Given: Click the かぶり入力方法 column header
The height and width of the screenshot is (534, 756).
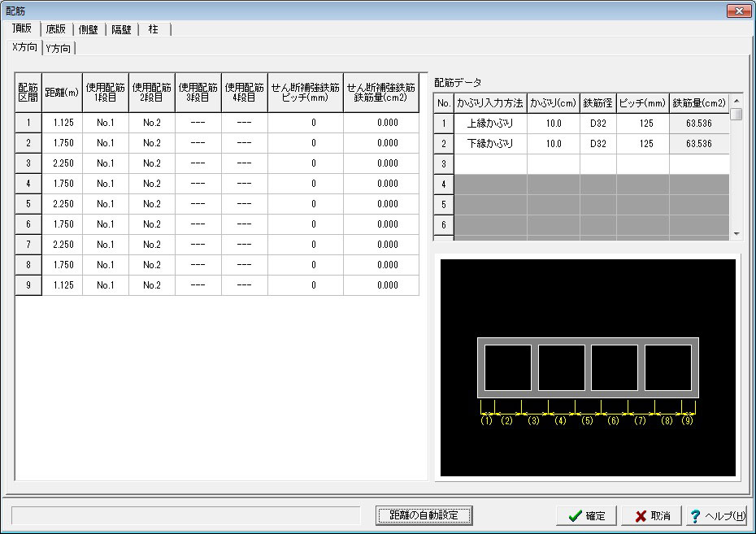Looking at the screenshot, I should [x=490, y=103].
